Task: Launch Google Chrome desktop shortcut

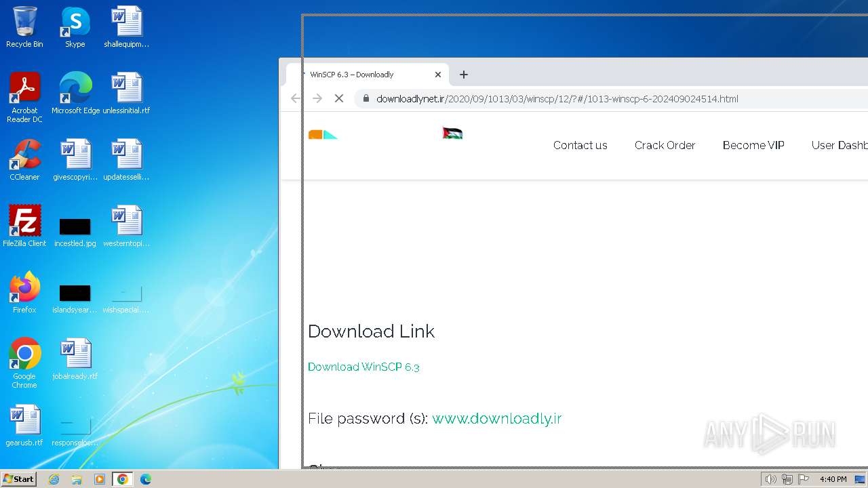Action: tap(24, 363)
